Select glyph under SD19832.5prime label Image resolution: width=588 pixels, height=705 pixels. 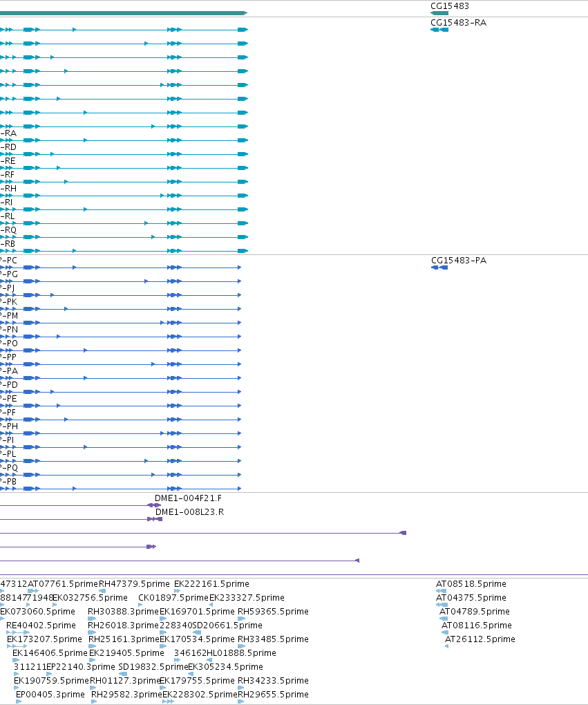pos(123,674)
